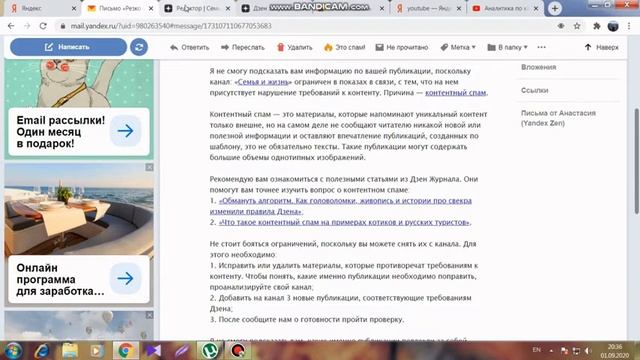The height and width of the screenshot is (360, 640).
Task: Mark letter as spam with Это спам!
Action: pyautogui.click(x=344, y=47)
